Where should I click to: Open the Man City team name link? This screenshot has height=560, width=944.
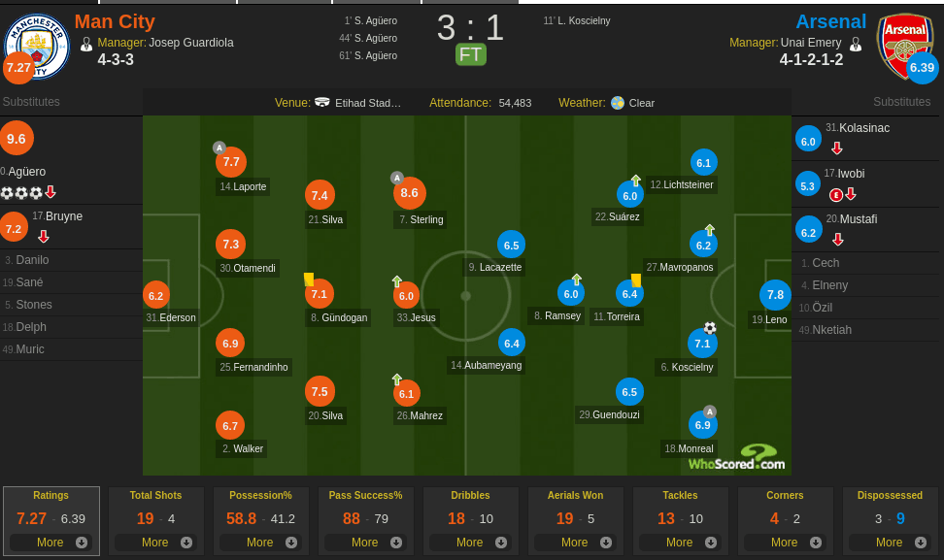115,21
